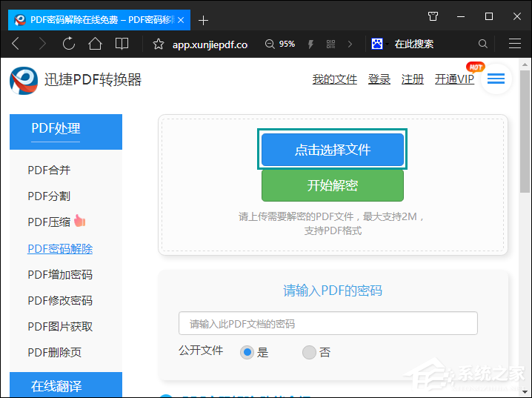532x398 pixels.
Task: Click the 登录 link
Action: (x=379, y=79)
